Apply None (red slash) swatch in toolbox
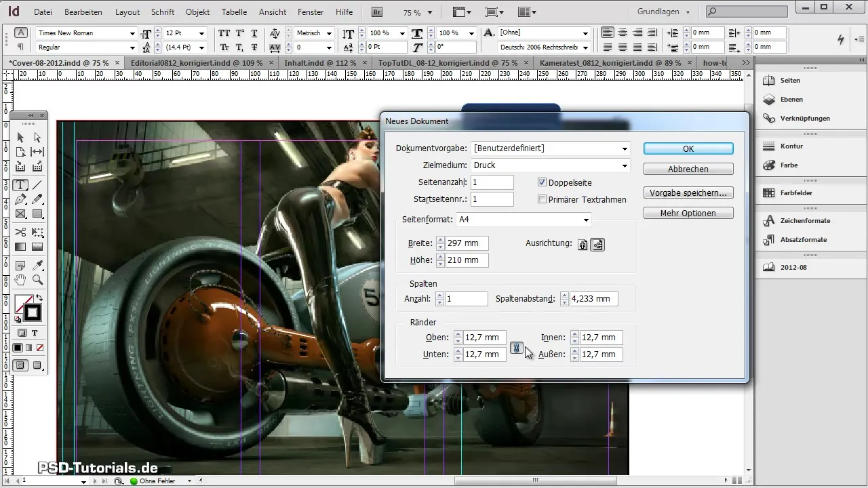868x488 pixels. (40, 348)
